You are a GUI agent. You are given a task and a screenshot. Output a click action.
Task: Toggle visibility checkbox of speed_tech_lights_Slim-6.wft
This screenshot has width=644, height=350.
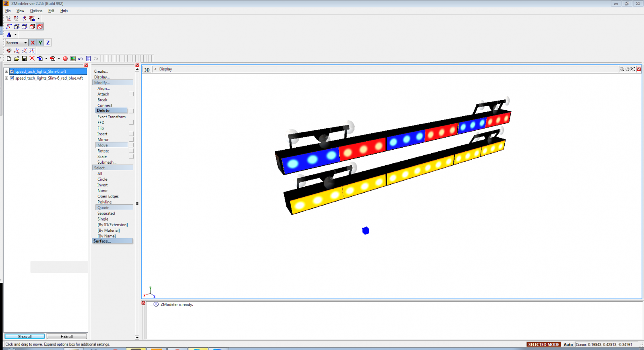click(x=12, y=71)
